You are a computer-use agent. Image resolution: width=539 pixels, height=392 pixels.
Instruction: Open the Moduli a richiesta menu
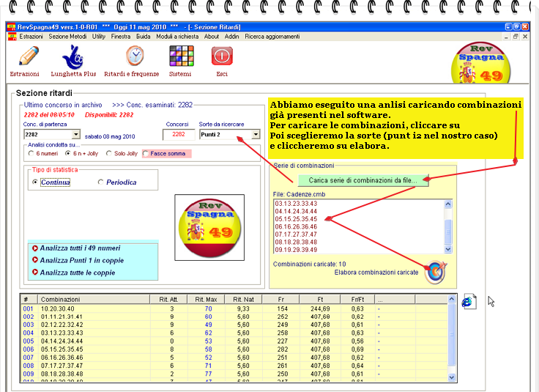tap(177, 37)
